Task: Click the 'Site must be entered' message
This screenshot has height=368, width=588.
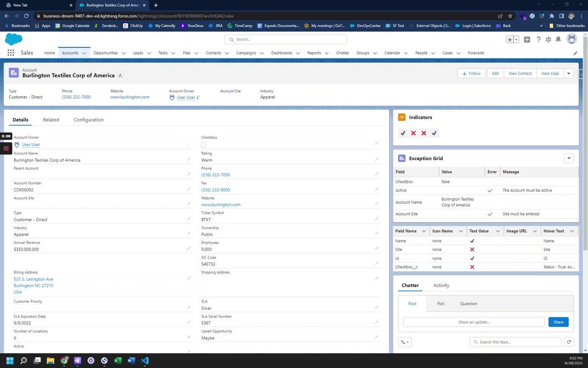Action: 521,214
